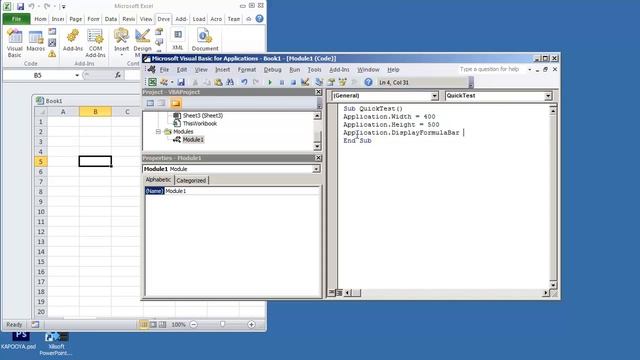Screen dimensions: 640x360
Task: Open Insert controls dropdown in Excel ribbon
Action: click(x=122, y=43)
